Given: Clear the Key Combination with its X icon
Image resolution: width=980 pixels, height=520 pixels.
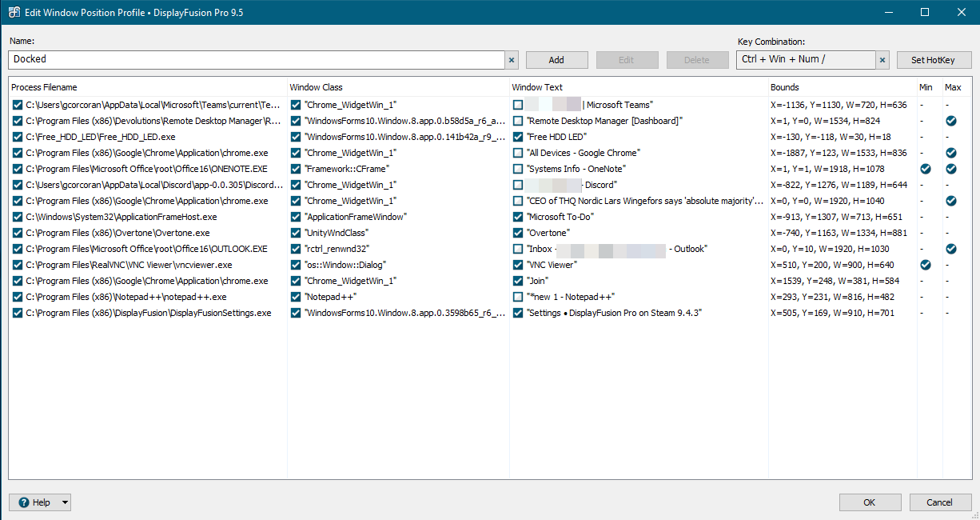Looking at the screenshot, I should point(882,60).
